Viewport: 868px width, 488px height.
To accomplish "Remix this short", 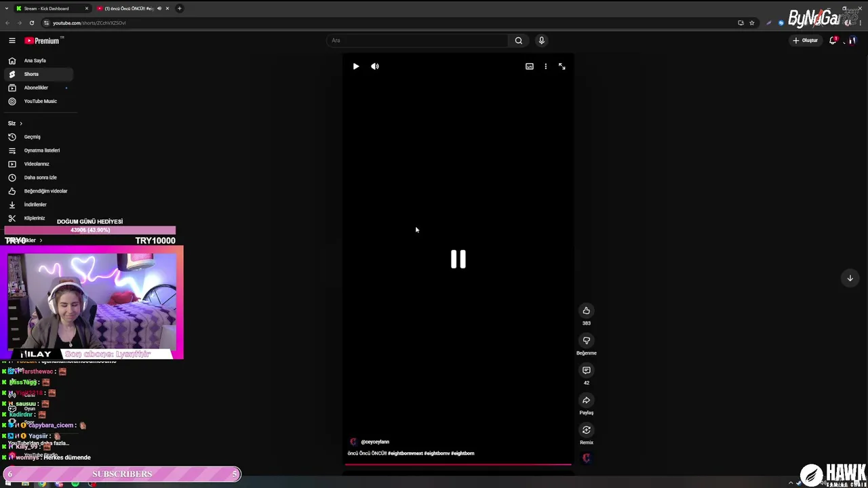I will click(587, 430).
